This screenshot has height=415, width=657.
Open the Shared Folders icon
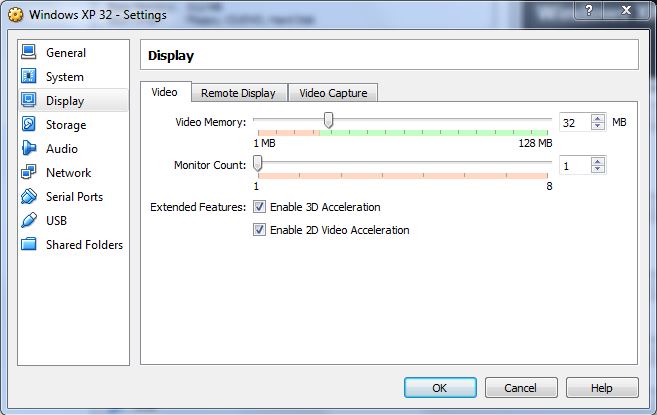28,244
